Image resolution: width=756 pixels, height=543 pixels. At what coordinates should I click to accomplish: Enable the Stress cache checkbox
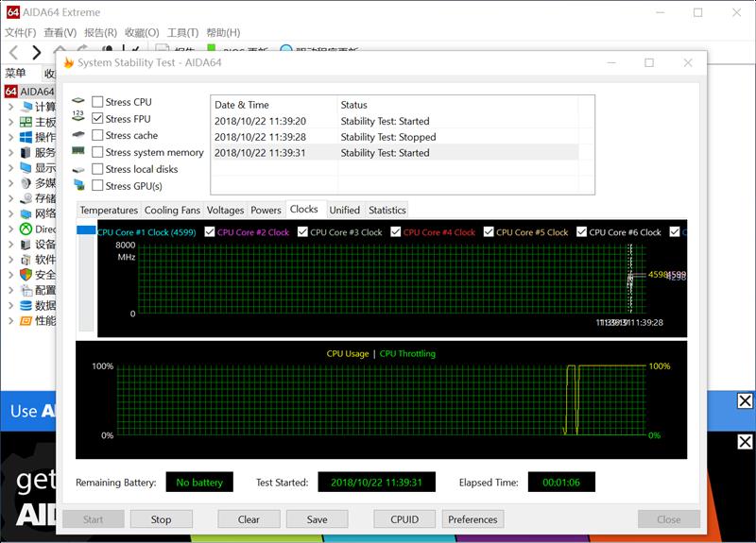[x=97, y=135]
